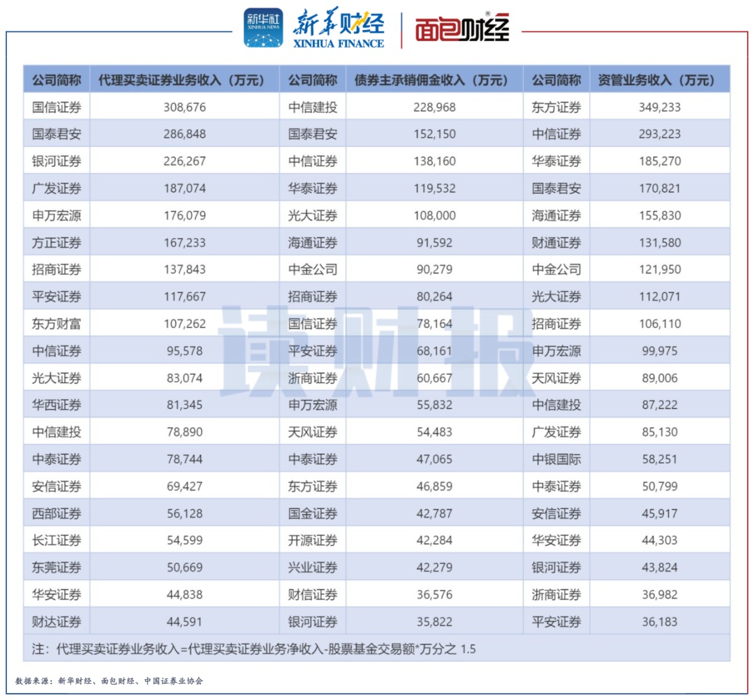The width and height of the screenshot is (754, 700).
Task: Click the value 121,950
Action: pos(660,269)
